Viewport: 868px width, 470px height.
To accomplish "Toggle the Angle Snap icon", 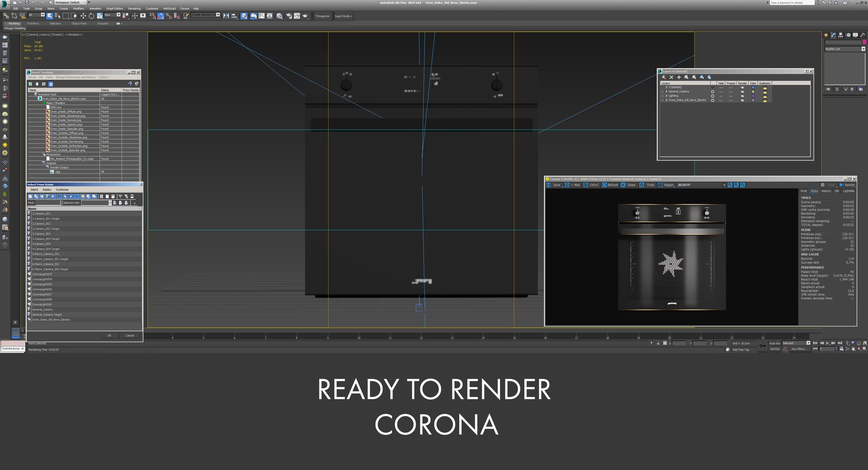I will coord(160,16).
